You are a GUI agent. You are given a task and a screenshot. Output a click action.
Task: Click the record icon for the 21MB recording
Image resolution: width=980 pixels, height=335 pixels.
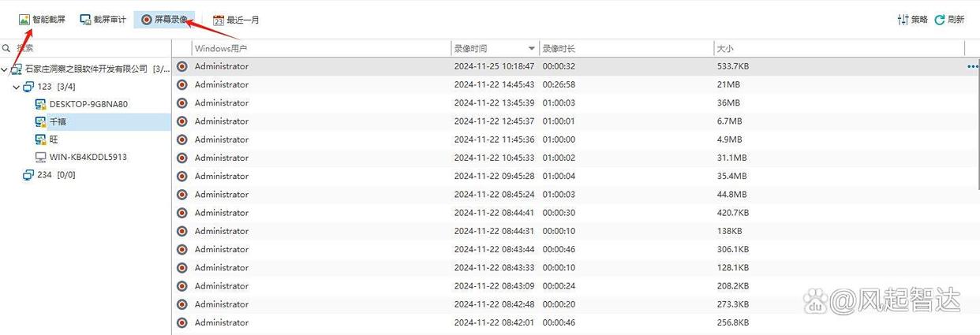pyautogui.click(x=182, y=84)
